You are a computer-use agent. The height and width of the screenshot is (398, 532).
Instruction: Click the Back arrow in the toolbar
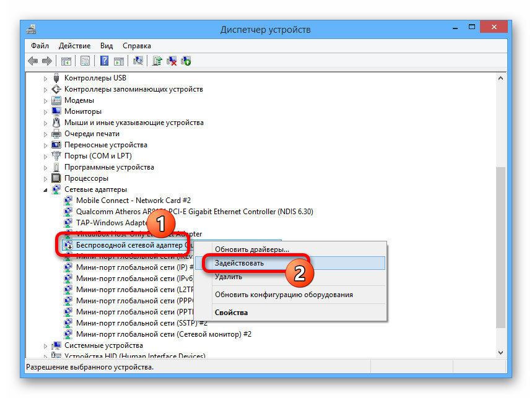coord(33,61)
